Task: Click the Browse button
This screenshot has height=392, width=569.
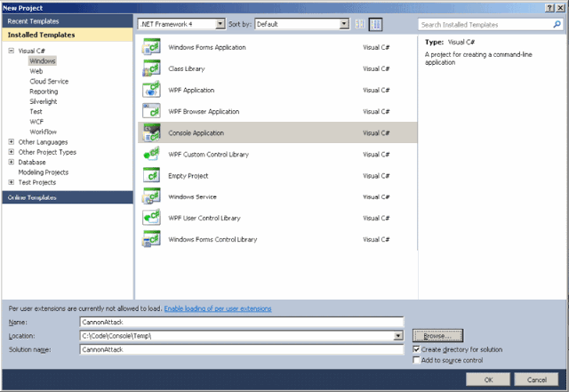Action: point(437,336)
